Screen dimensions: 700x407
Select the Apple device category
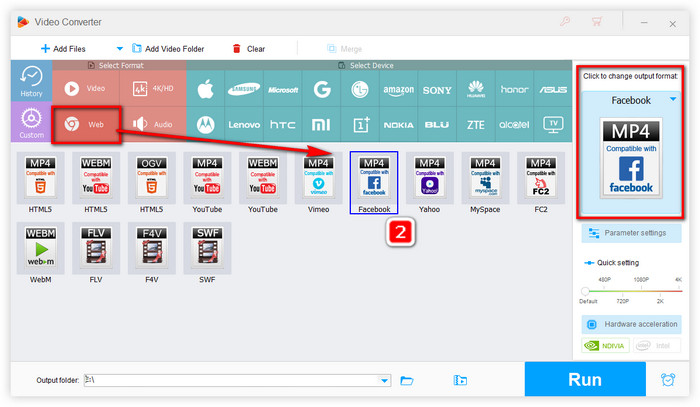pyautogui.click(x=205, y=90)
